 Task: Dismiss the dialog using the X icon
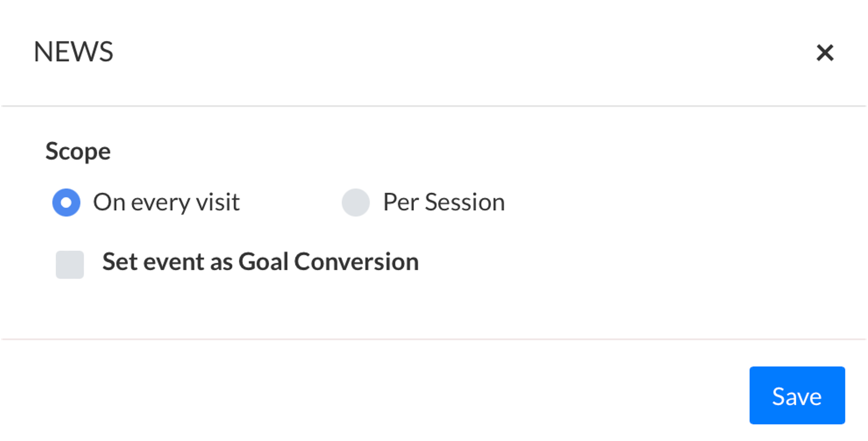tap(824, 53)
